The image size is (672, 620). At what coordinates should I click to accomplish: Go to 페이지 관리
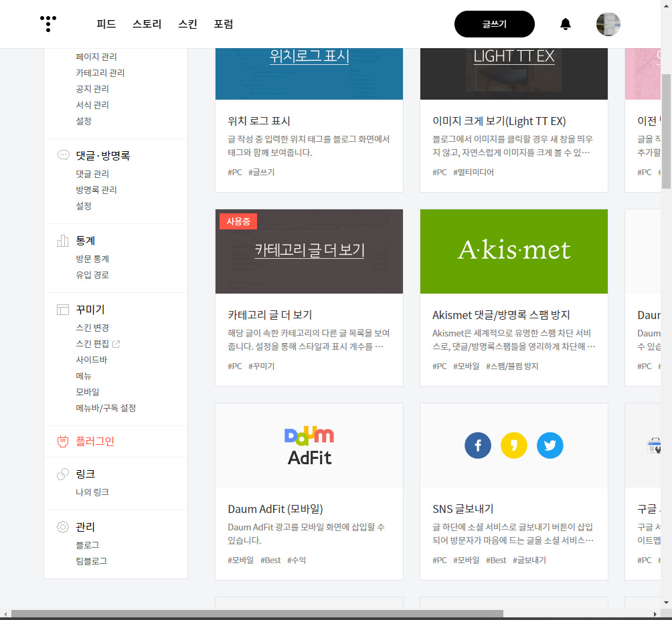point(96,57)
